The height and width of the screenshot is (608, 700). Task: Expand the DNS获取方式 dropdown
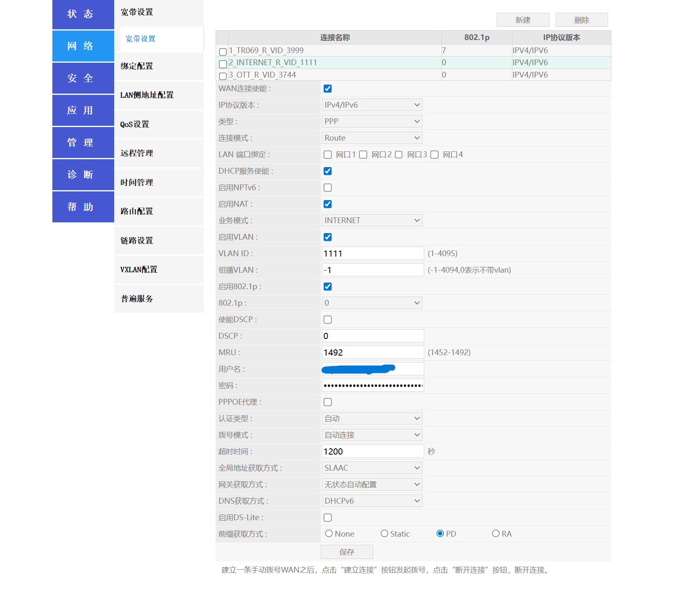(x=372, y=501)
